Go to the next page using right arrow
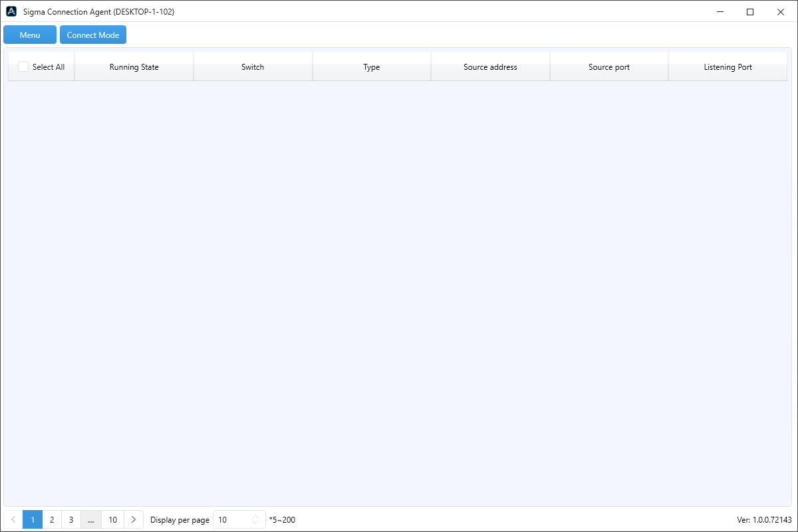Image resolution: width=798 pixels, height=532 pixels. click(134, 519)
